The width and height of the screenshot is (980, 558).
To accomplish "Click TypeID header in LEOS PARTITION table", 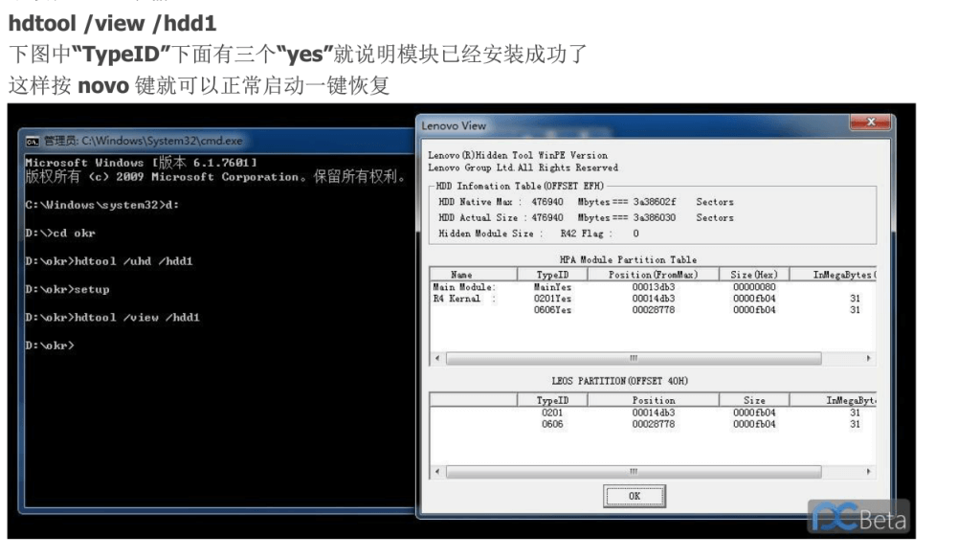I will tap(552, 400).
